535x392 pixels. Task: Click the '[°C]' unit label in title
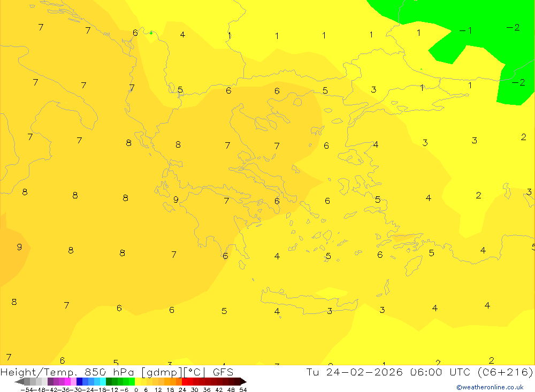tap(195, 372)
